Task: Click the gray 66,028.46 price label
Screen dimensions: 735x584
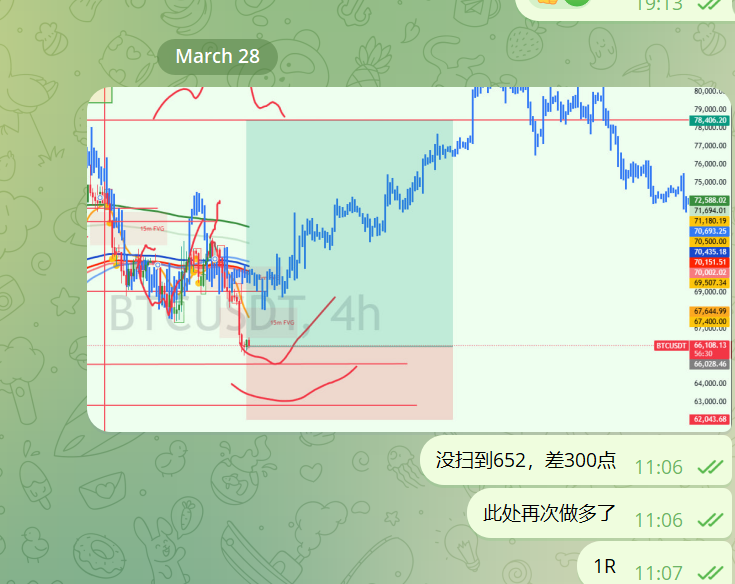Action: tap(709, 364)
